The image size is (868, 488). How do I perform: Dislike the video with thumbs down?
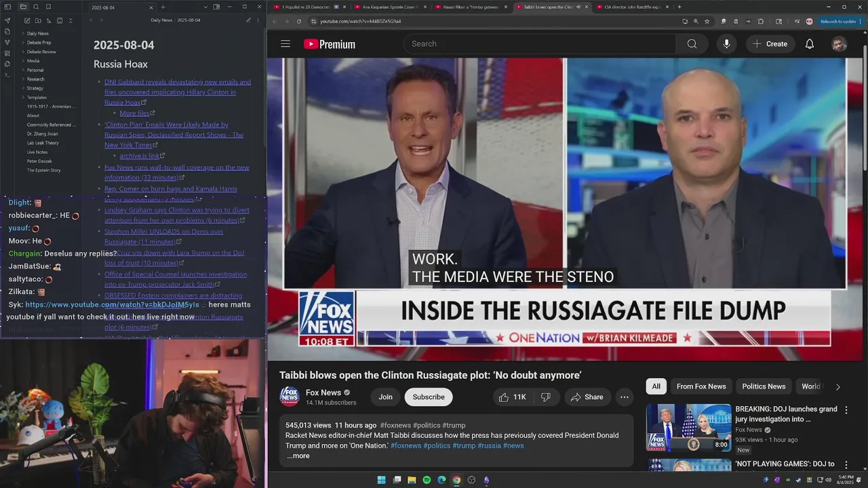point(546,397)
